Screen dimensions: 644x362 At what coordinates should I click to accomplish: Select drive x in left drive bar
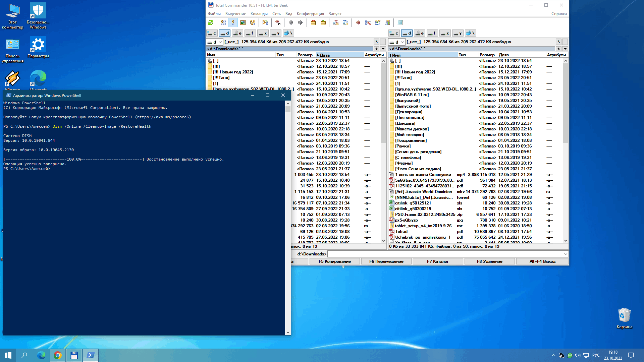click(263, 33)
